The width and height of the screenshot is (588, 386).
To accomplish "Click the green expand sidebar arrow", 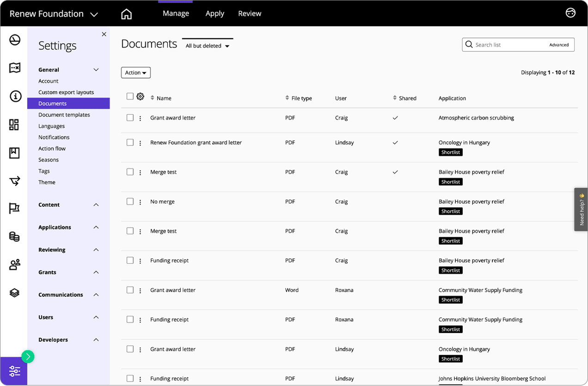I will 28,356.
